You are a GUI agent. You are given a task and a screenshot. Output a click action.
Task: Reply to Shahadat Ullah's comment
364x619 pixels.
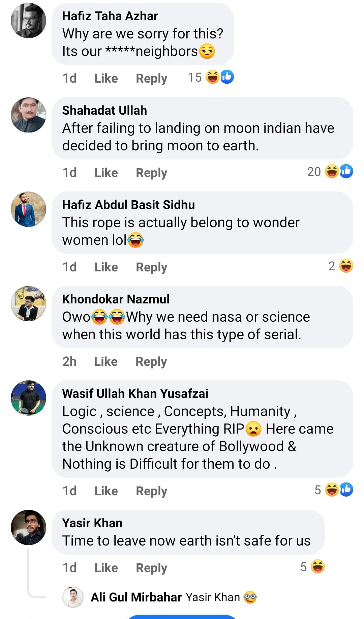point(151,173)
